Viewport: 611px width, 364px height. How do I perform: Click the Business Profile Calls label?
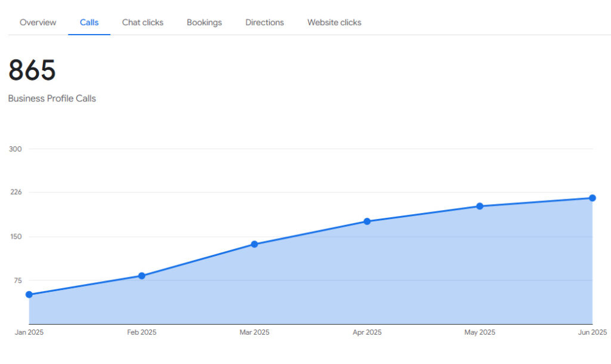(x=52, y=98)
